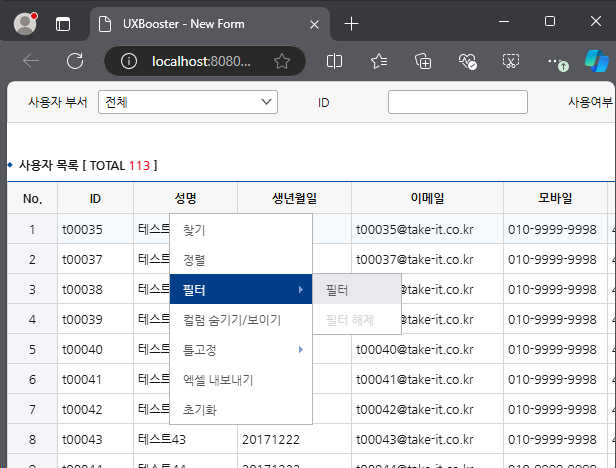Choose 엑셀 내보내기 menu item
This screenshot has width=616, height=468.
click(x=241, y=380)
